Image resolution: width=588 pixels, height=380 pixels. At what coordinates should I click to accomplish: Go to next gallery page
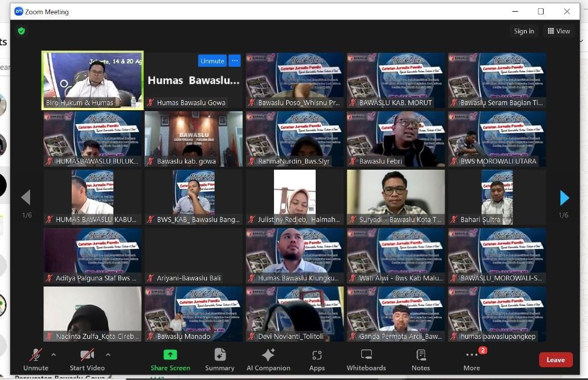coord(564,198)
